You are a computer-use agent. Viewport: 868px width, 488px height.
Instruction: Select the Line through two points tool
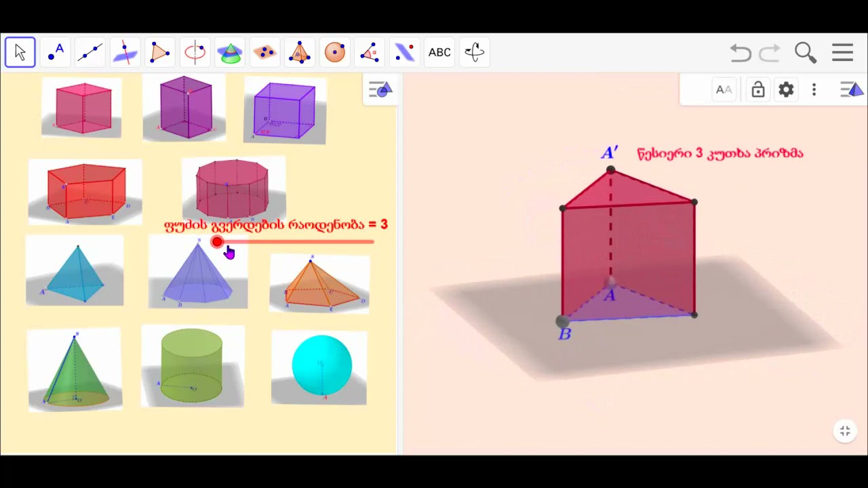pyautogui.click(x=90, y=52)
